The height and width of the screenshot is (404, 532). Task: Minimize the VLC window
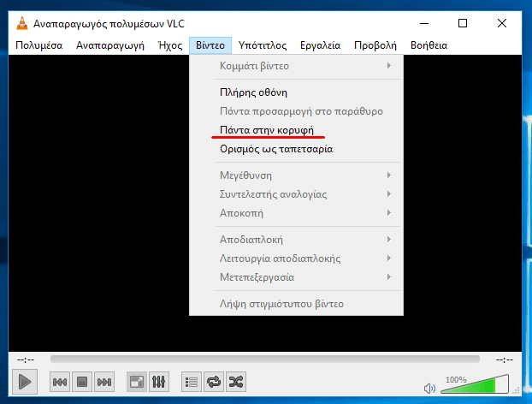pyautogui.click(x=424, y=23)
